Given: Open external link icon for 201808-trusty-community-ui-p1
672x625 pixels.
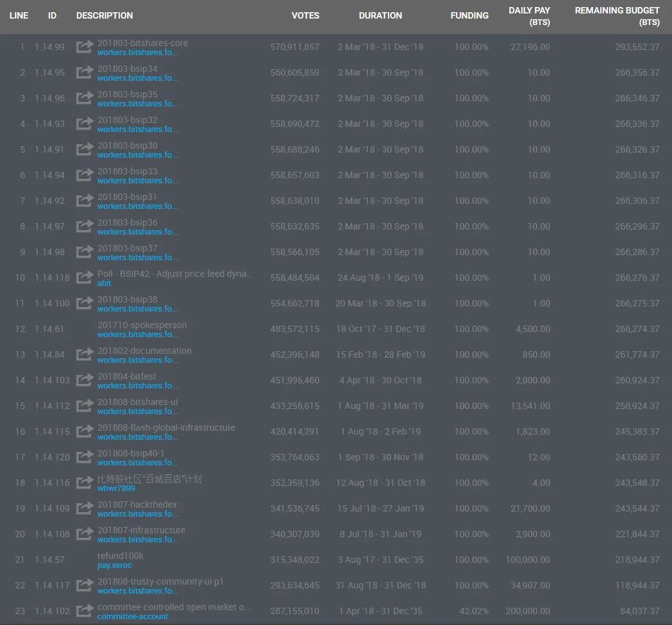Looking at the screenshot, I should pyautogui.click(x=85, y=585).
